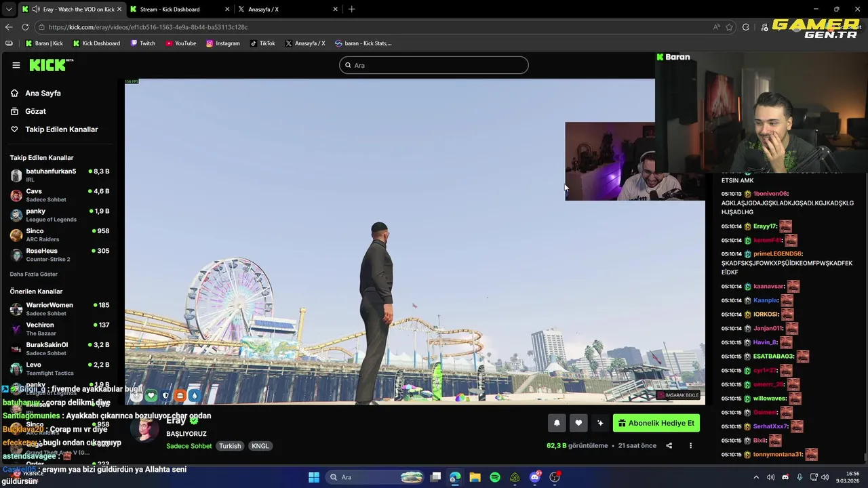Click the favorite star in address bar
The image size is (868, 488).
pos(730,27)
